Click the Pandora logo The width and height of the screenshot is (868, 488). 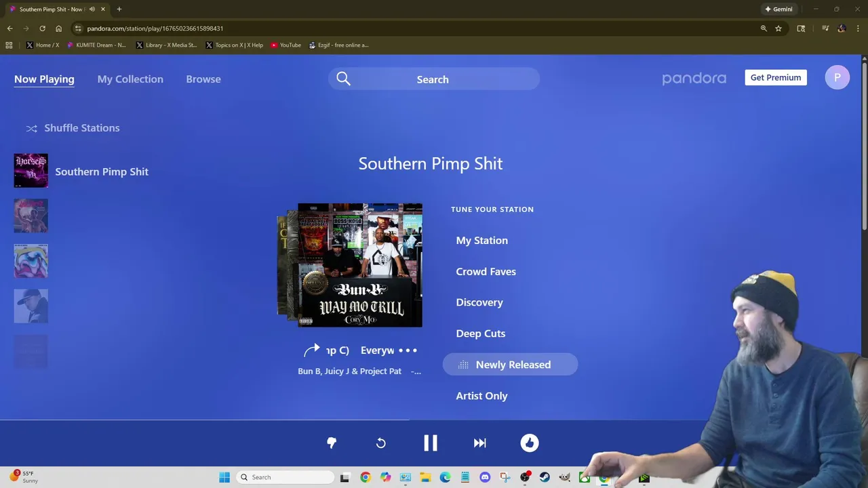694,79
